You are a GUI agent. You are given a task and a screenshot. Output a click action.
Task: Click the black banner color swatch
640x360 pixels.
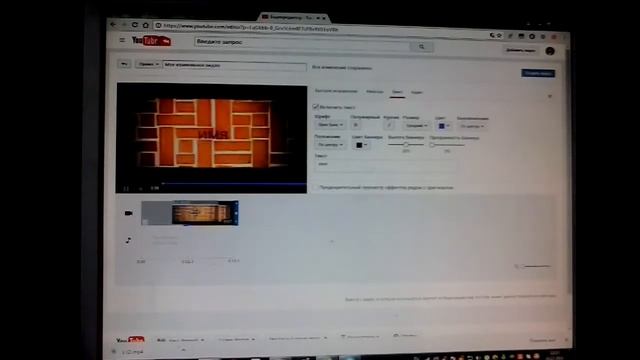click(359, 145)
